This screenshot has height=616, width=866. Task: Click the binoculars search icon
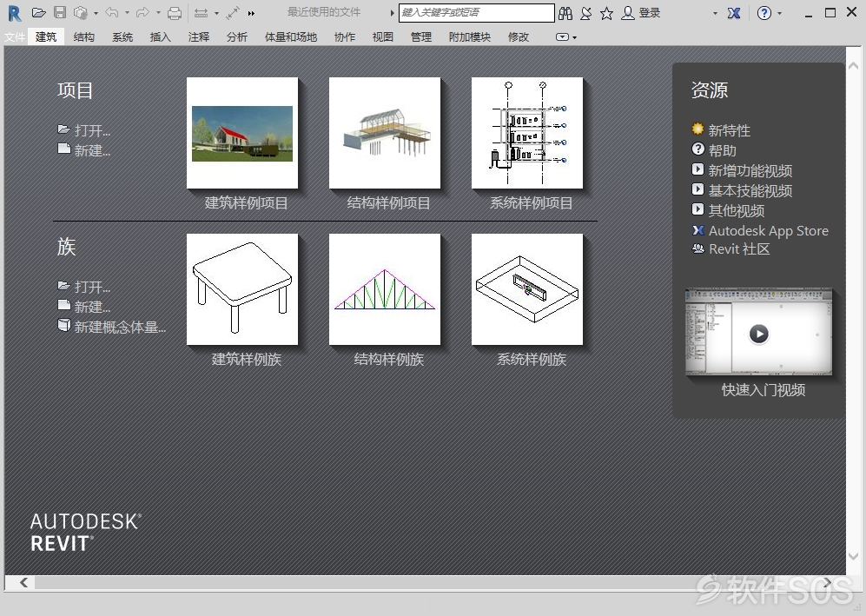(x=565, y=13)
